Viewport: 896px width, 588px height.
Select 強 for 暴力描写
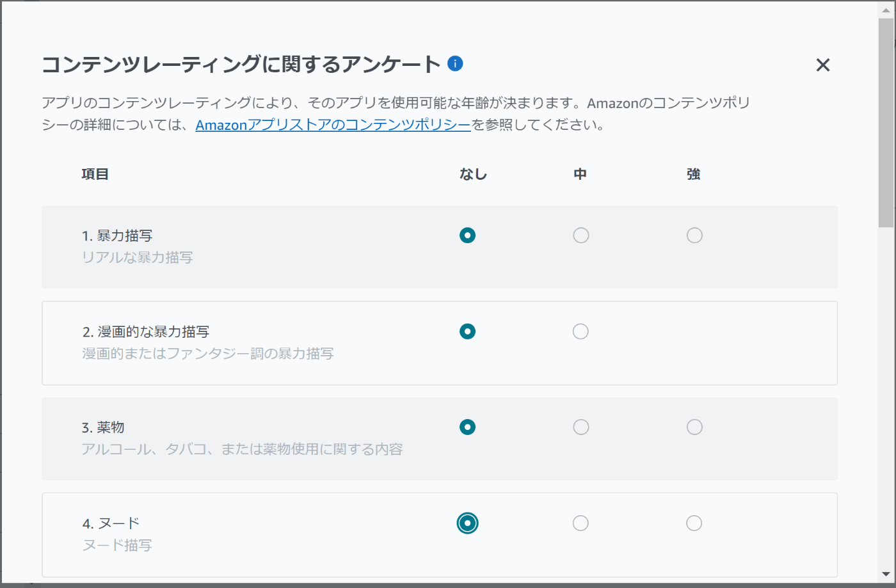694,235
